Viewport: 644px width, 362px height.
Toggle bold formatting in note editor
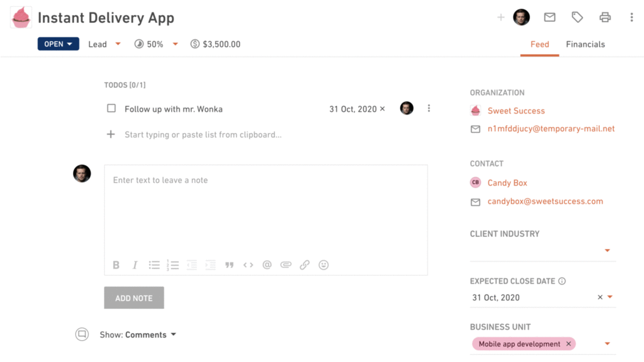point(116,265)
